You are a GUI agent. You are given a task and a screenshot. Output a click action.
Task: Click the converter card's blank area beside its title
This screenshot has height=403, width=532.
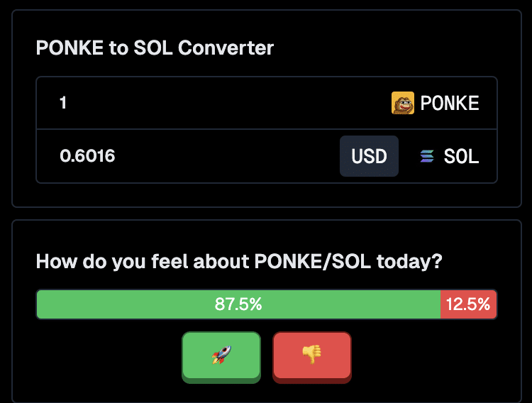[390, 48]
